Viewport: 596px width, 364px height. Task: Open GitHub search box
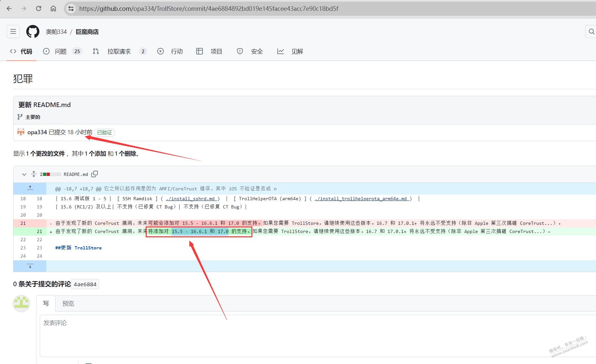(x=591, y=32)
